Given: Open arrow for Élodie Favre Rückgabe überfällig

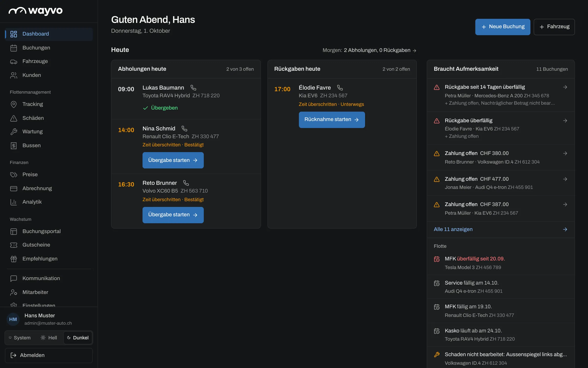Looking at the screenshot, I should click(565, 121).
